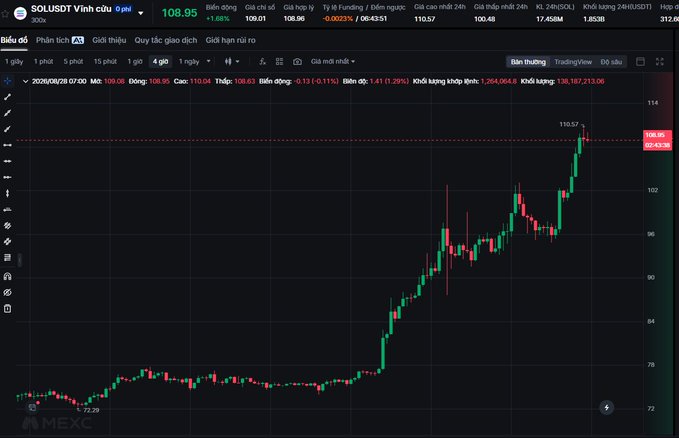The height and width of the screenshot is (438, 679).
Task: Switch to the Phân tích tab
Action: click(52, 40)
